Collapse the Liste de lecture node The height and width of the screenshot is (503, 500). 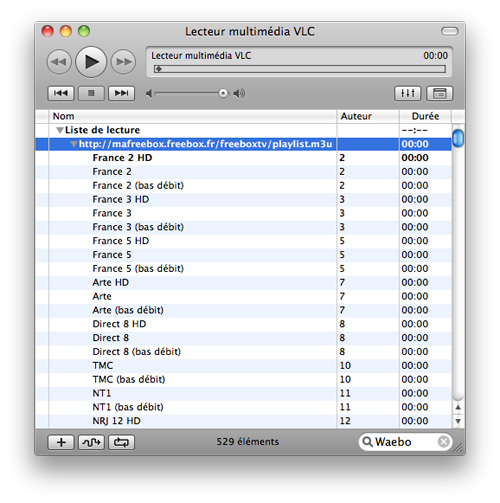pos(60,130)
